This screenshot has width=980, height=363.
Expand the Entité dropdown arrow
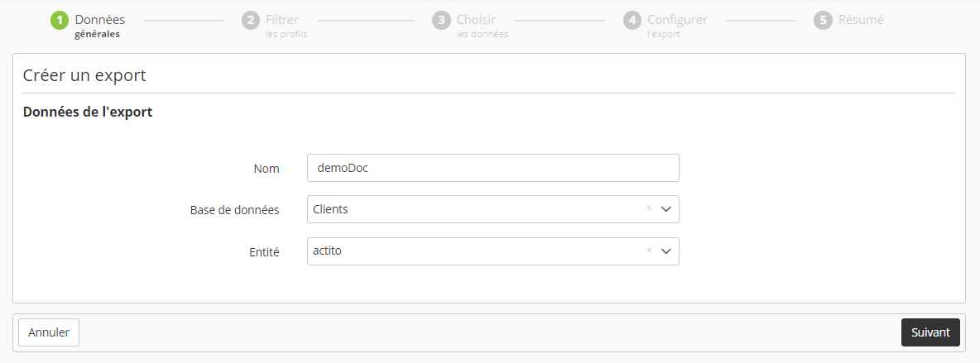[x=667, y=251]
